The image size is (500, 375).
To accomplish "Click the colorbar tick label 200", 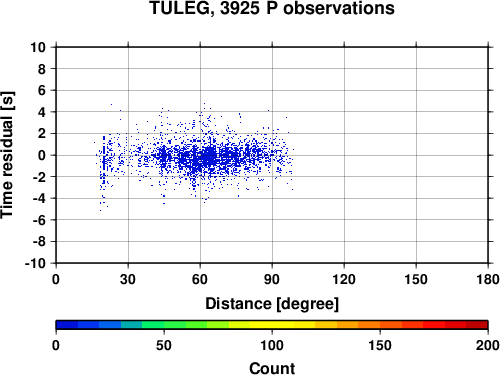I will click(488, 345).
